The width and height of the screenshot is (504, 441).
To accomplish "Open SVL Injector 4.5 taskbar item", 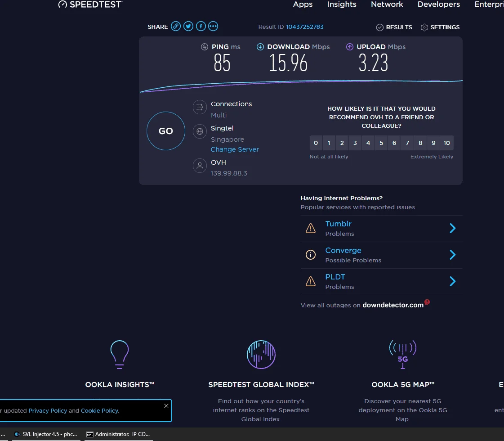I will click(x=46, y=434).
